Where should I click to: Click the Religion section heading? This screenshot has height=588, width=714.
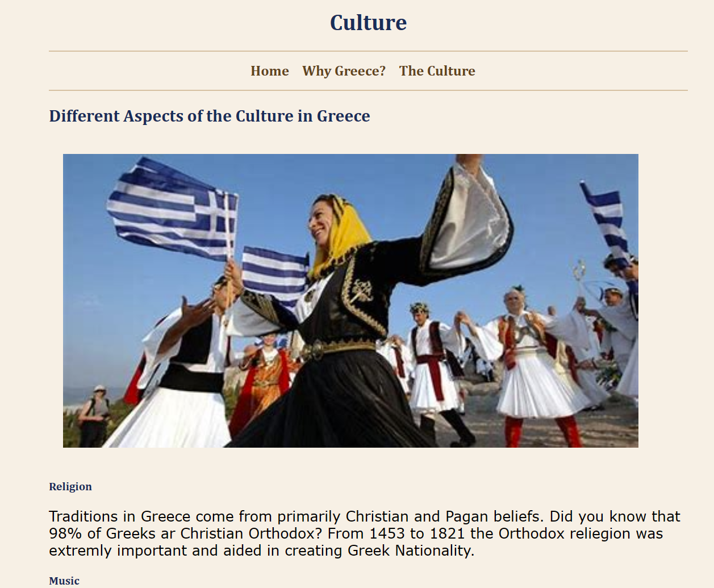(70, 486)
